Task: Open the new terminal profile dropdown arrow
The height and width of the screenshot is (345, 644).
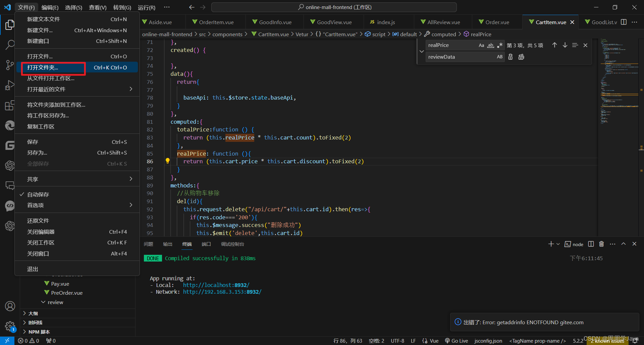Action: [558, 244]
